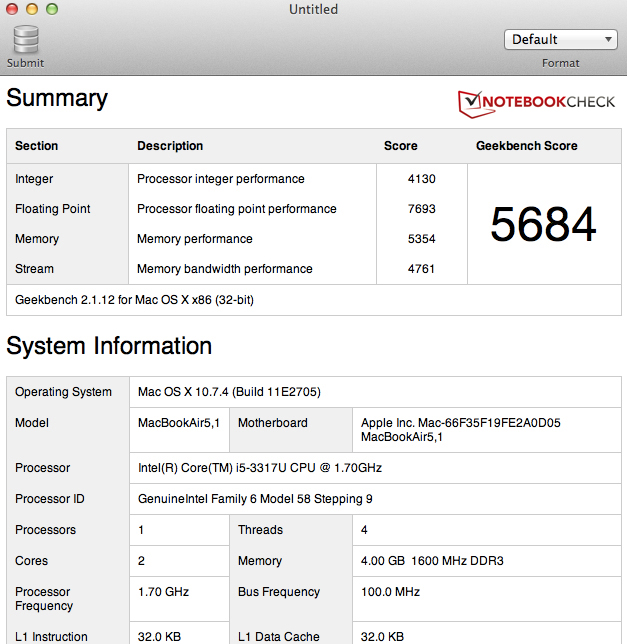627x644 pixels.
Task: Click the Description column header
Action: click(170, 146)
